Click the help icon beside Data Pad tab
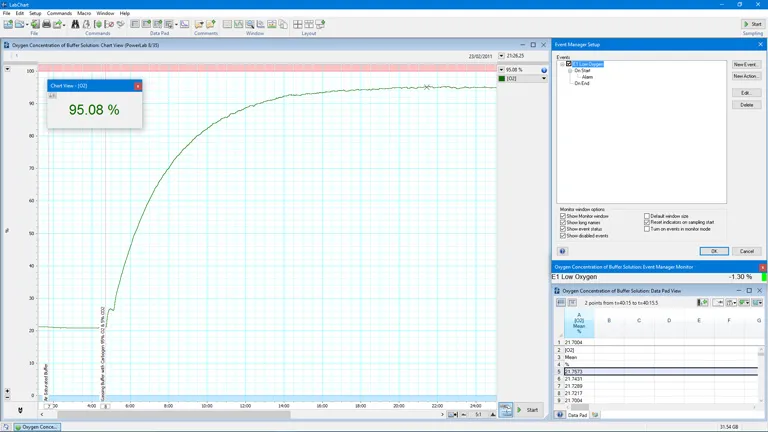Image resolution: width=768 pixels, height=432 pixels. [561, 414]
